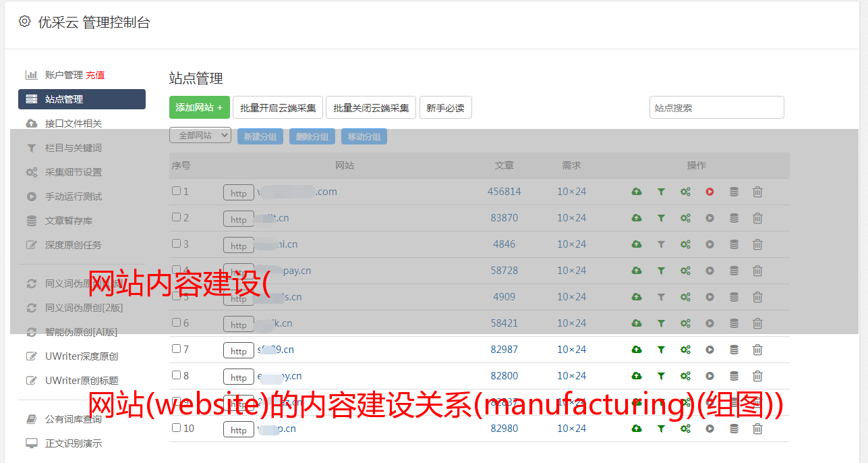Image resolution: width=868 pixels, height=463 pixels.
Task: Open gear settings icon in row 1
Action: click(685, 192)
